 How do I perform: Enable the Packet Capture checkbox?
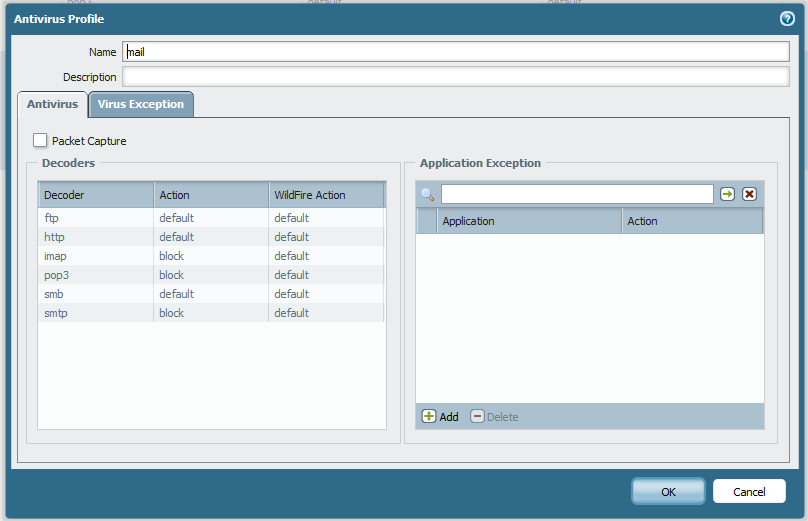coord(41,141)
